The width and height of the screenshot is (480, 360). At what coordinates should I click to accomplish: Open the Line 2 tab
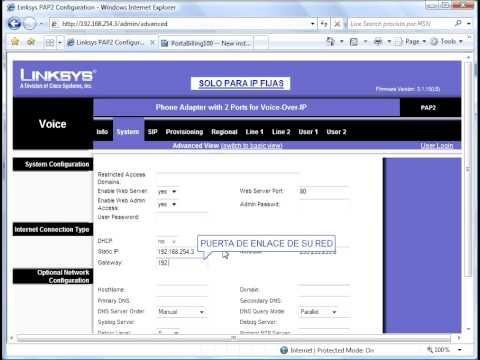tap(281, 132)
